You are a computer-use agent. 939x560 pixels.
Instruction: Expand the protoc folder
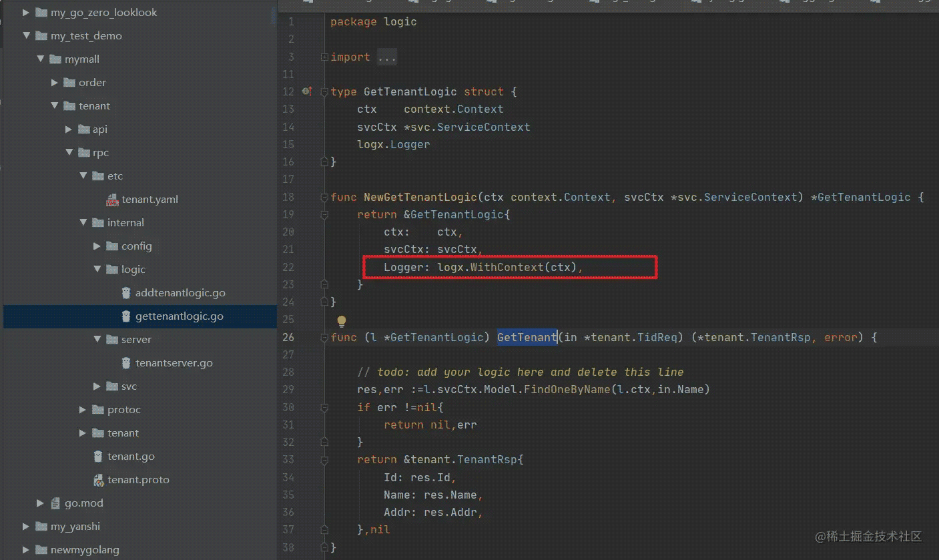83,410
